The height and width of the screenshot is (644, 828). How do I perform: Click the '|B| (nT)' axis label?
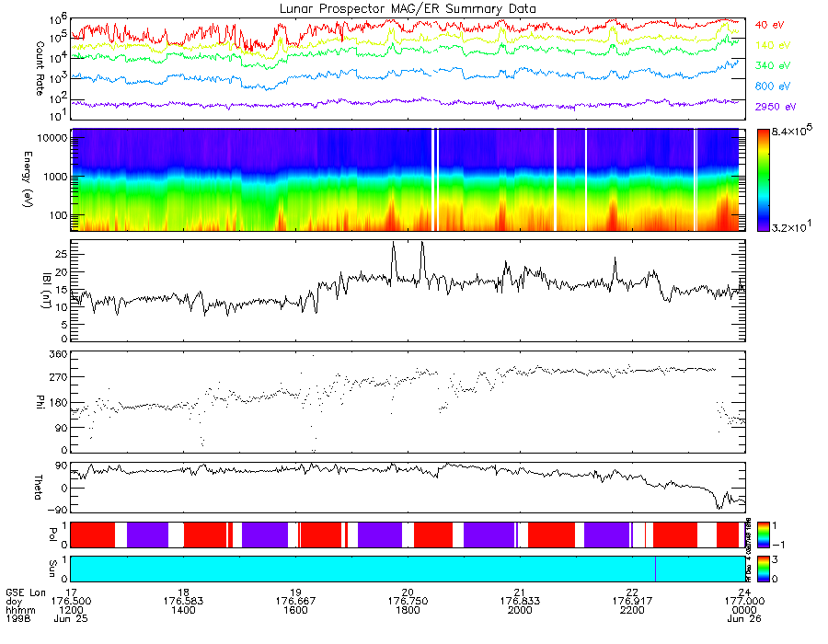tap(46, 291)
